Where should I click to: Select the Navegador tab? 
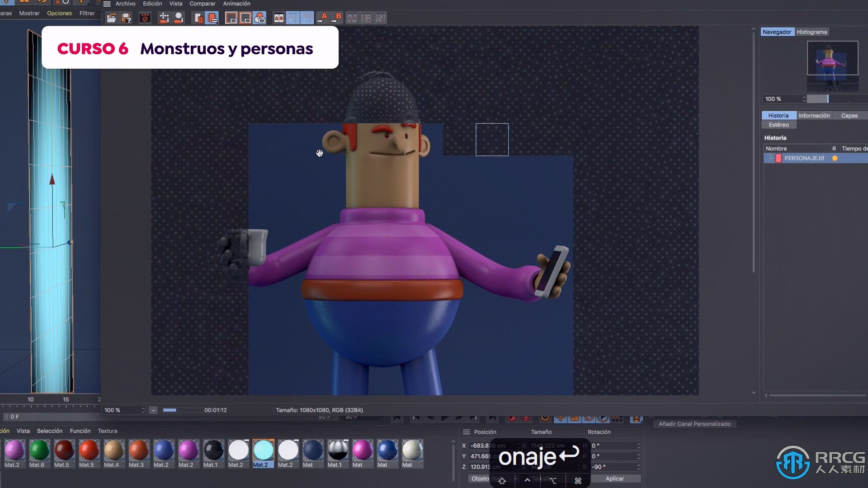(777, 32)
